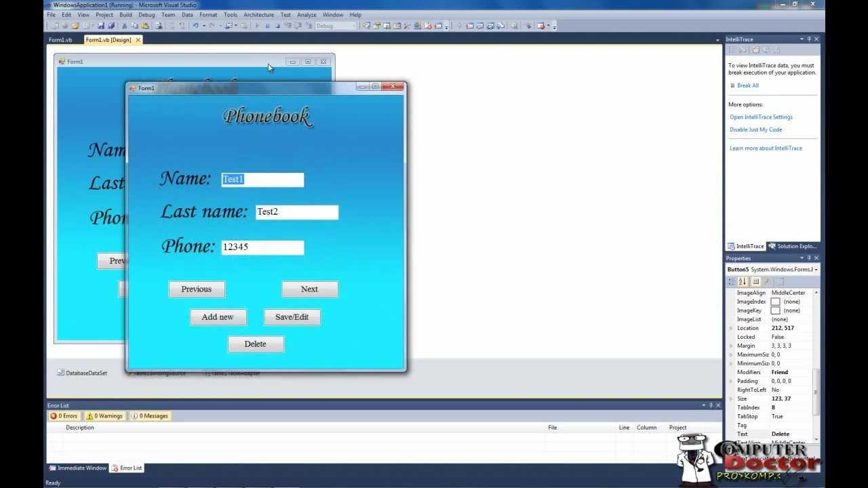This screenshot has width=868, height=488.
Task: Expand the MaximumSize property
Action: point(731,354)
